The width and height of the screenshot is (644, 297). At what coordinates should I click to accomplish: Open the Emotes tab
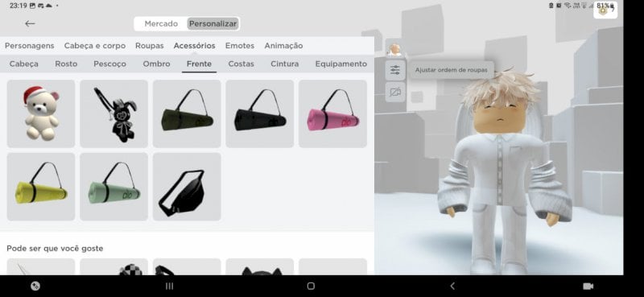[240, 46]
